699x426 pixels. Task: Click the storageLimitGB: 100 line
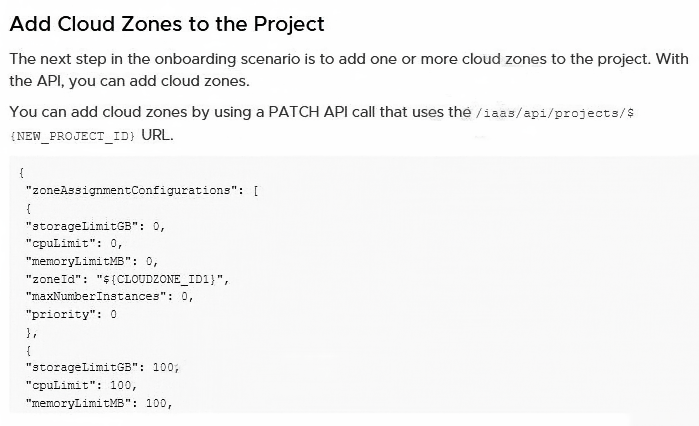(x=103, y=368)
